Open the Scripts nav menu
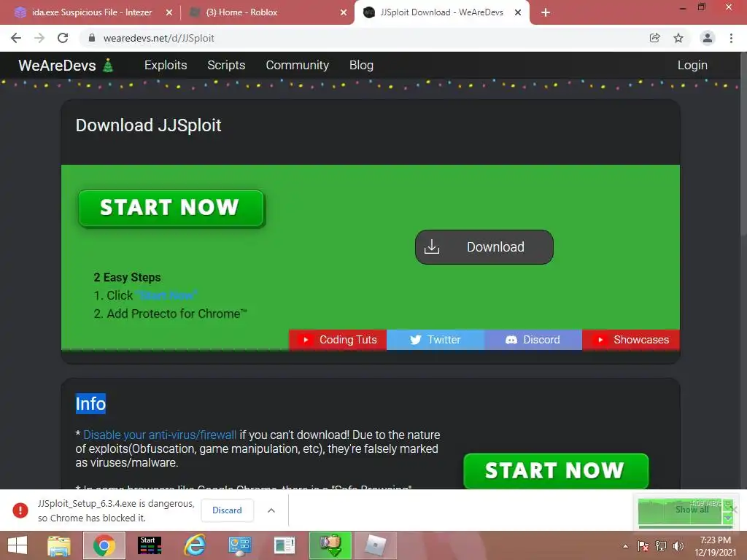 click(226, 65)
